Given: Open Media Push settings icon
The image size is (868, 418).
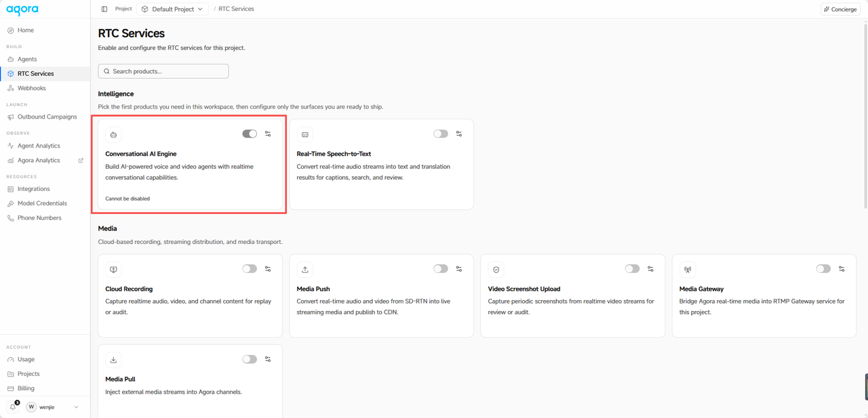Looking at the screenshot, I should coord(459,269).
